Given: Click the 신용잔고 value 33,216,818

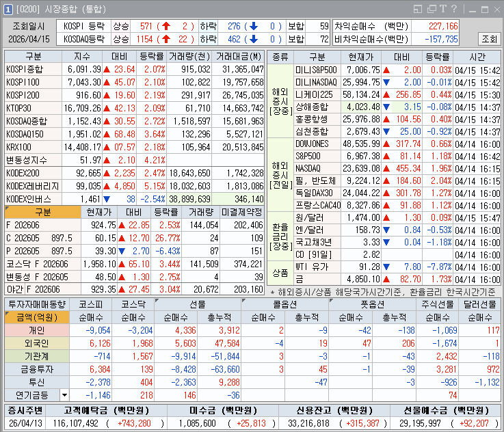Looking at the screenshot, I should pyautogui.click(x=308, y=423).
